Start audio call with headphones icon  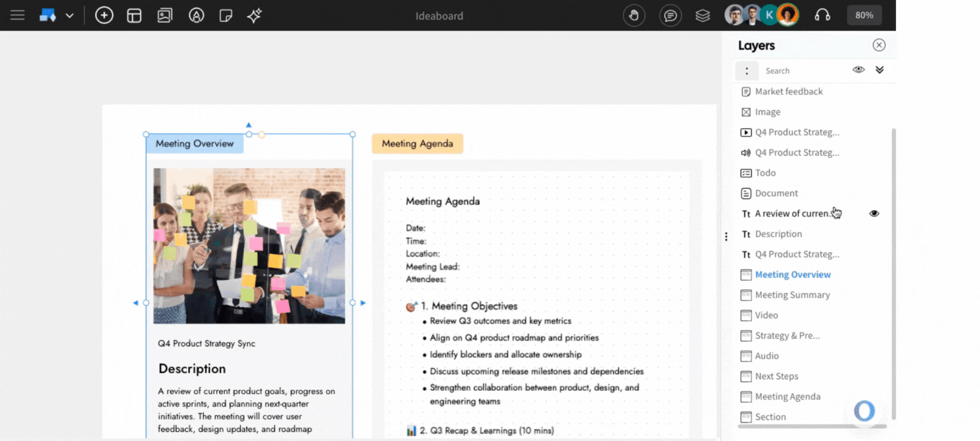click(x=823, y=15)
